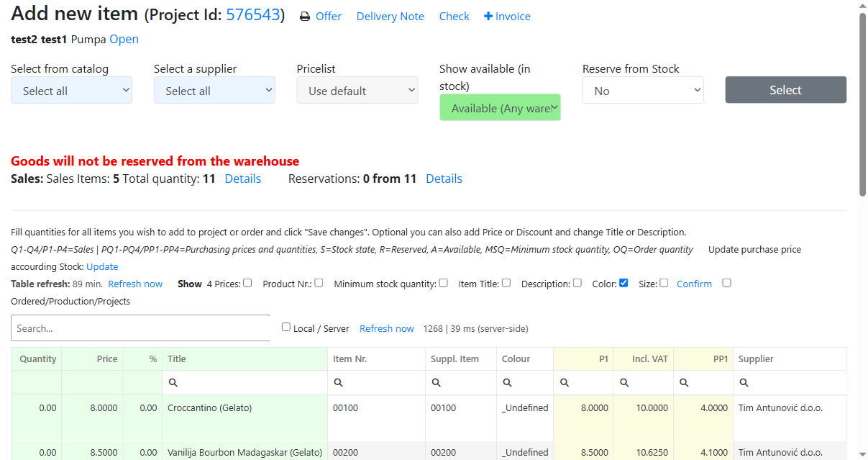Click Vanilija Bourbon Madagaskar (Gelato) cell

(x=245, y=452)
